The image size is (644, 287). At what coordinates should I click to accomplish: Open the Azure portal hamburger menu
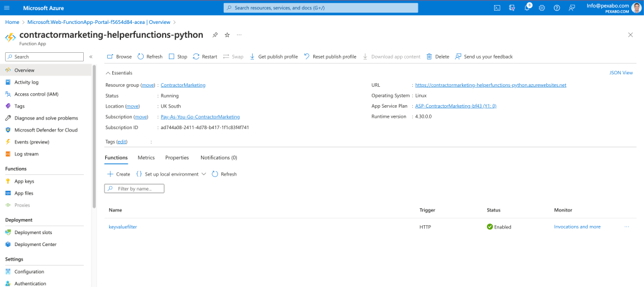6,8
